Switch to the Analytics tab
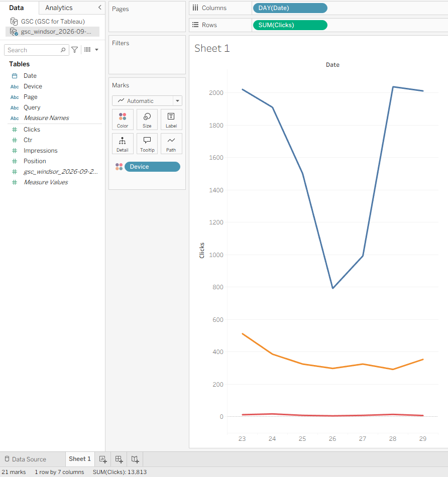The image size is (448, 477). [59, 8]
